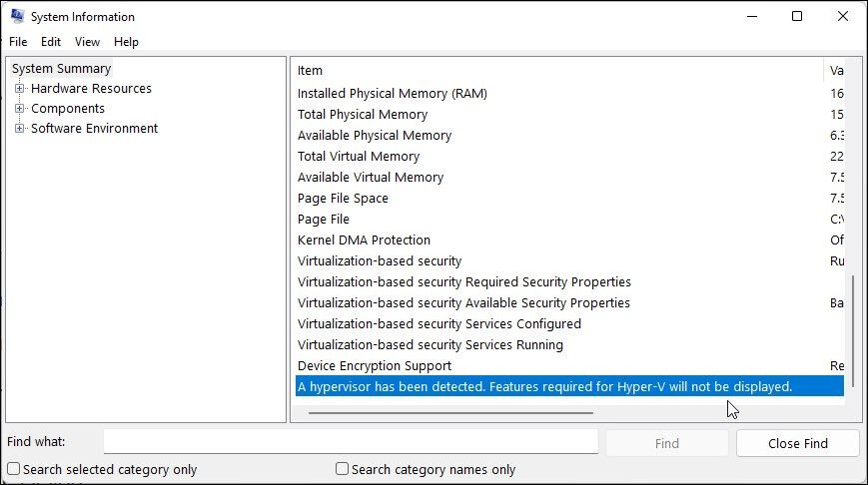Viewport: 868px width, 485px height.
Task: Maximize the System Information window
Action: (796, 16)
